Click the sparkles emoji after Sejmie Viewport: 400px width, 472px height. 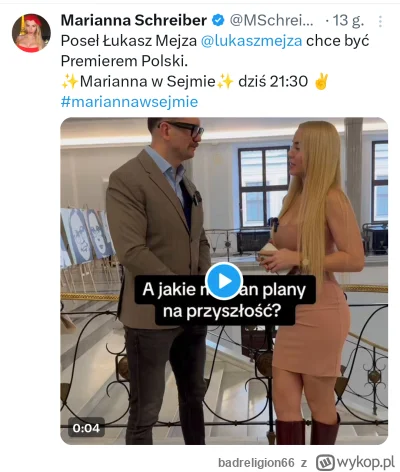pyautogui.click(x=225, y=82)
